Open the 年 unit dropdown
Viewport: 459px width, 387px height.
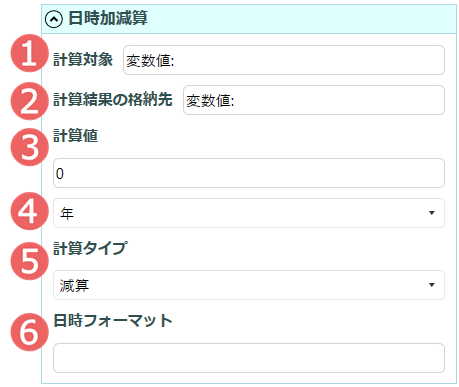tap(249, 213)
